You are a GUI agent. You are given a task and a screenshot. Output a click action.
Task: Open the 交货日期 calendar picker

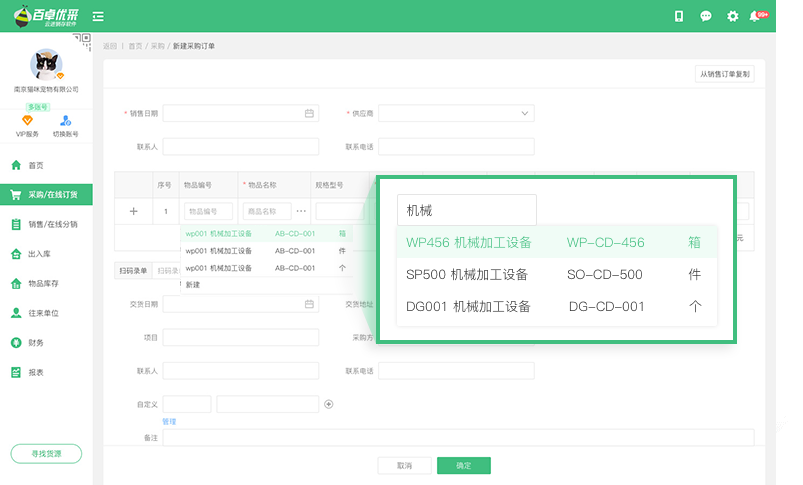click(309, 305)
